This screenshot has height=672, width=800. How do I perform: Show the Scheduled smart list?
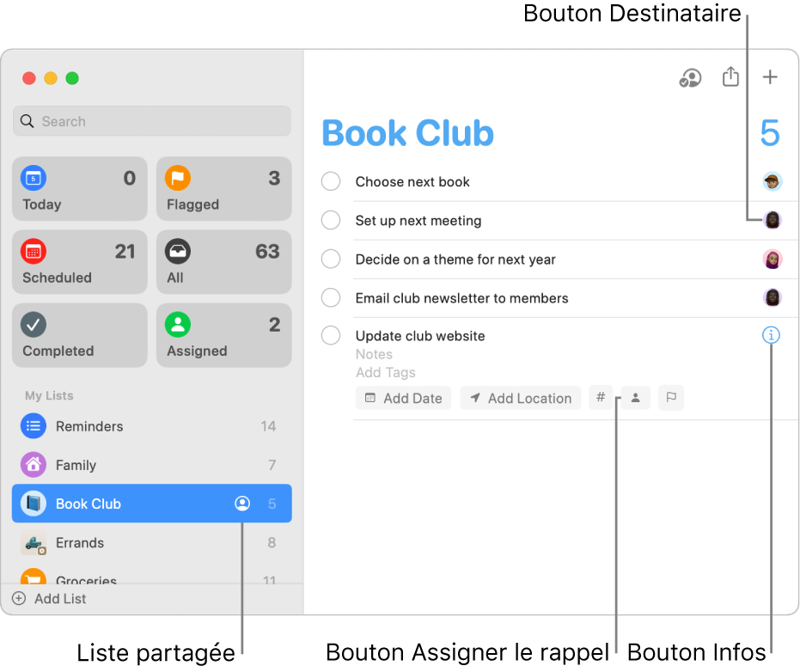(79, 262)
